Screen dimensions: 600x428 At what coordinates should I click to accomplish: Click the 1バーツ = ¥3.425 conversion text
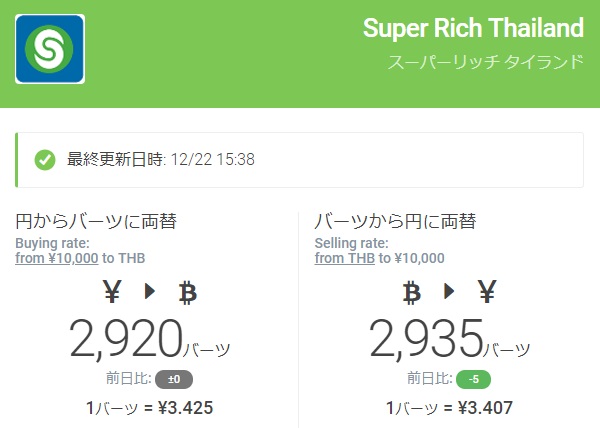[x=149, y=408]
